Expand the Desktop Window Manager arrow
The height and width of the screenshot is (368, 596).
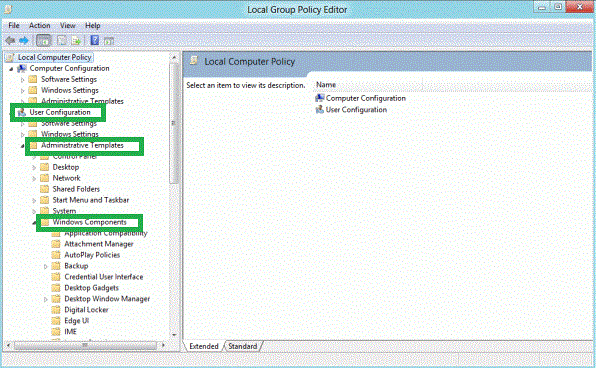click(x=45, y=300)
